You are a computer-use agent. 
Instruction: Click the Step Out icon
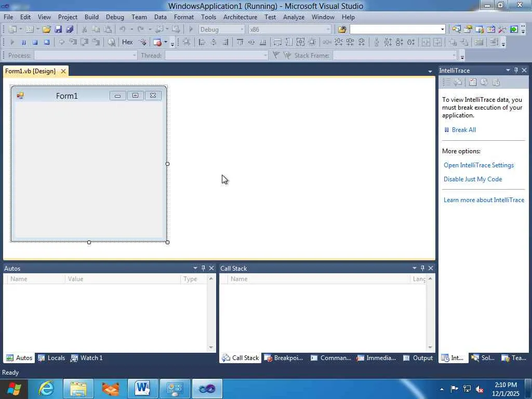(x=96, y=43)
